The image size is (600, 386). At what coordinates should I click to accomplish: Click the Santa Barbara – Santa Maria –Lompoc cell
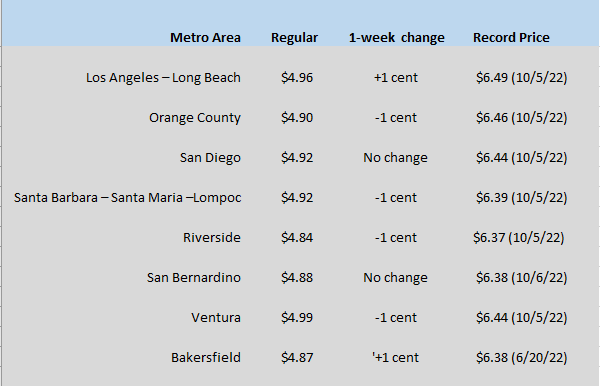tap(128, 198)
